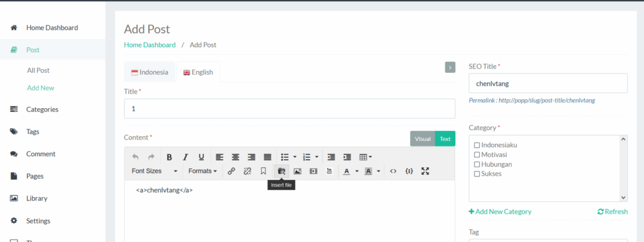Open the text color picker arrow
This screenshot has height=242, width=644.
[x=357, y=171]
